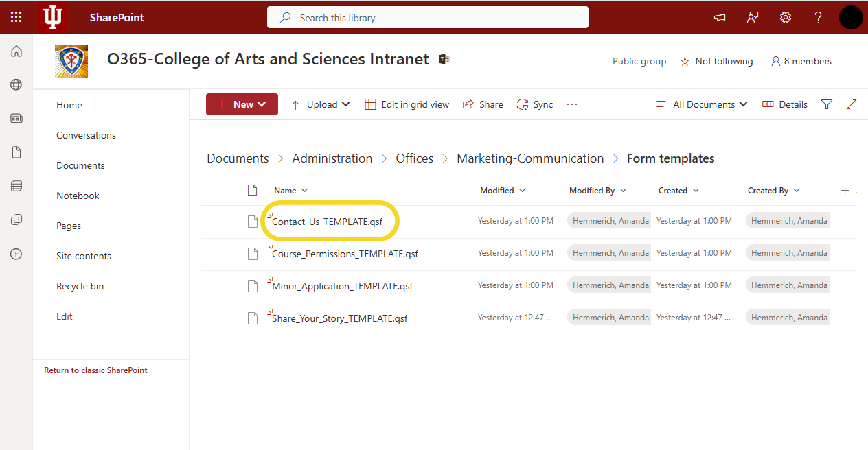Open the filter pane funnel icon
The width and height of the screenshot is (868, 450).
pos(827,104)
